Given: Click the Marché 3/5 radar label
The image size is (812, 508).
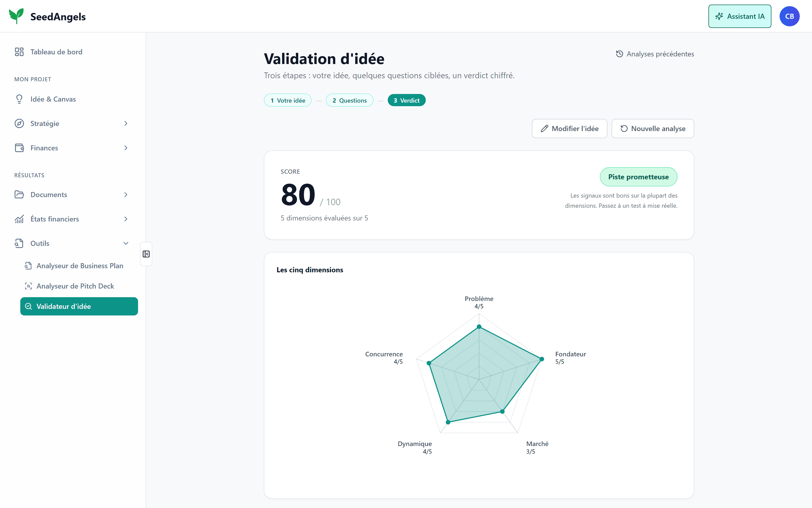Looking at the screenshot, I should [x=537, y=448].
